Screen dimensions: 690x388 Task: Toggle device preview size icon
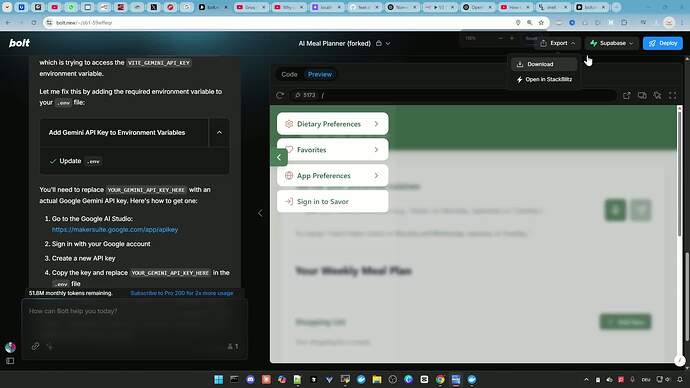tap(642, 95)
